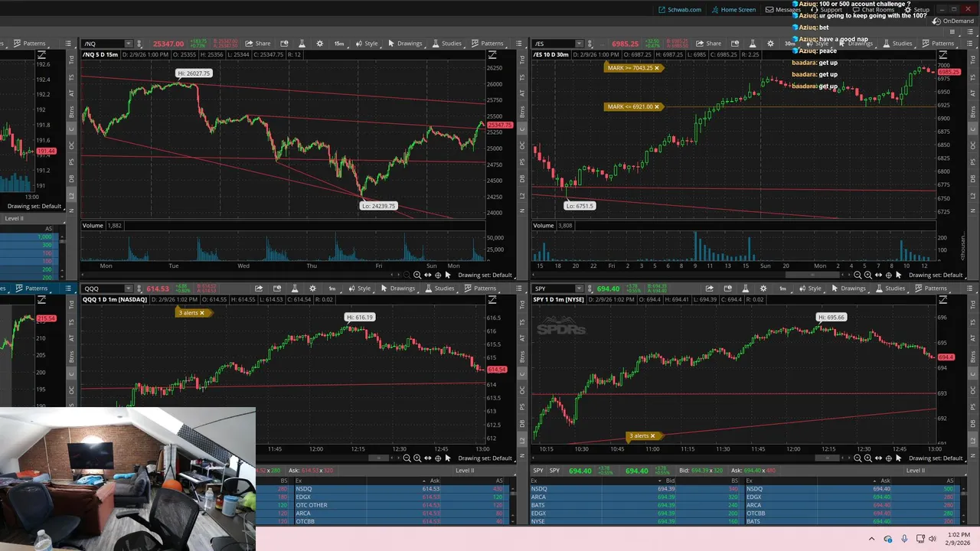Zoom out on the /ES chart
This screenshot has width=980, height=551.
(857, 275)
